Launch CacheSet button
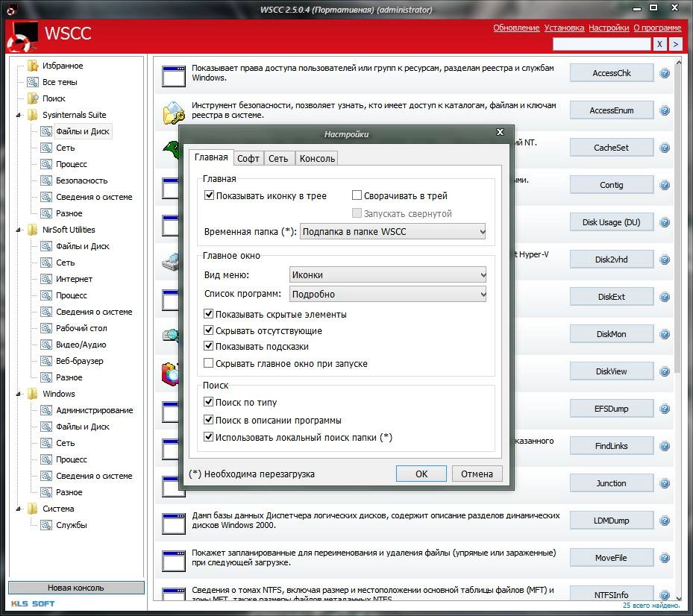 coord(611,148)
